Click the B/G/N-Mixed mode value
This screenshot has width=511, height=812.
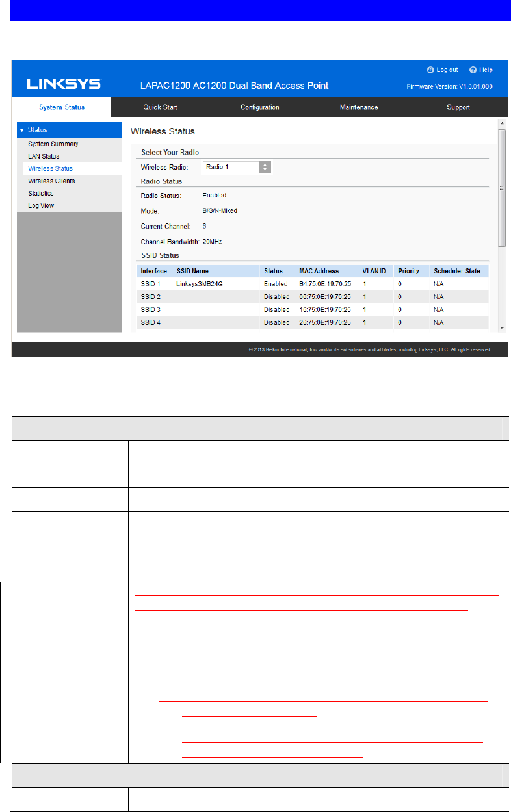coord(220,210)
